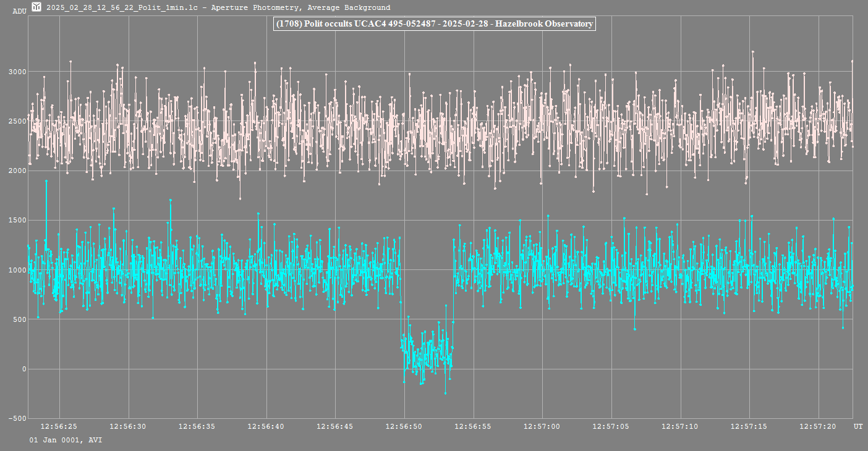Screen dimensions: 868x451
Task: Click the 12:56:35 time axis label
Action: pyautogui.click(x=197, y=426)
